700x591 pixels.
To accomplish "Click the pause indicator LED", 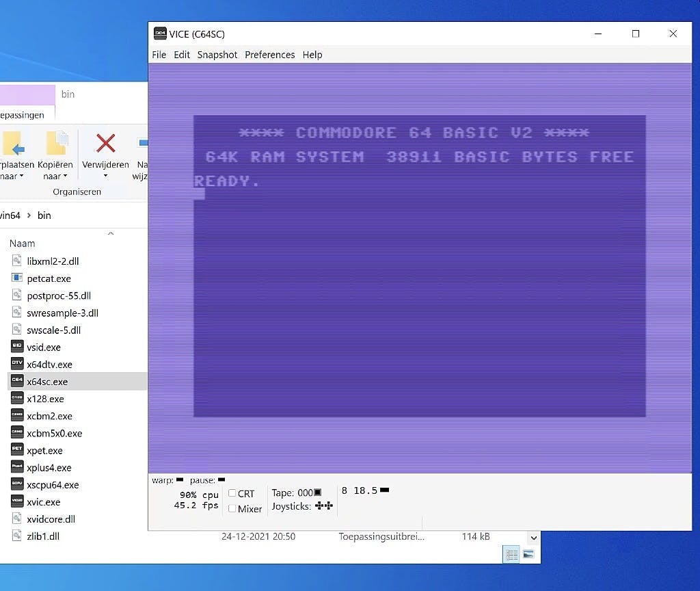I will tap(221, 480).
